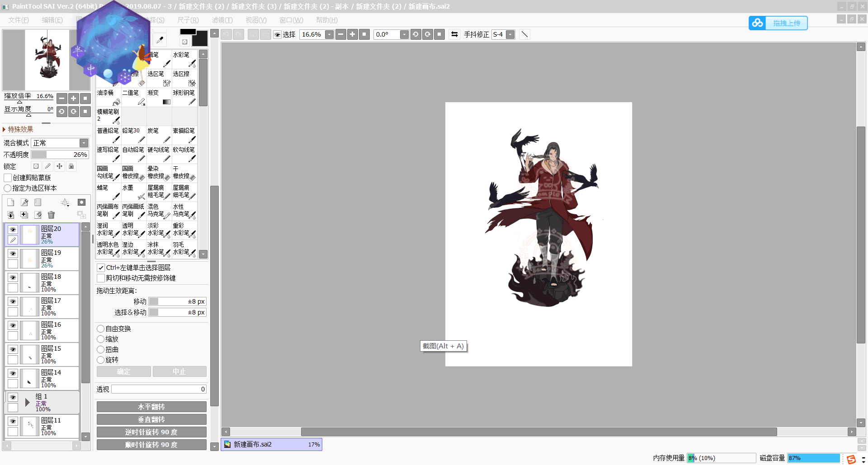Select the eyedropper color picker tool

tap(160, 40)
